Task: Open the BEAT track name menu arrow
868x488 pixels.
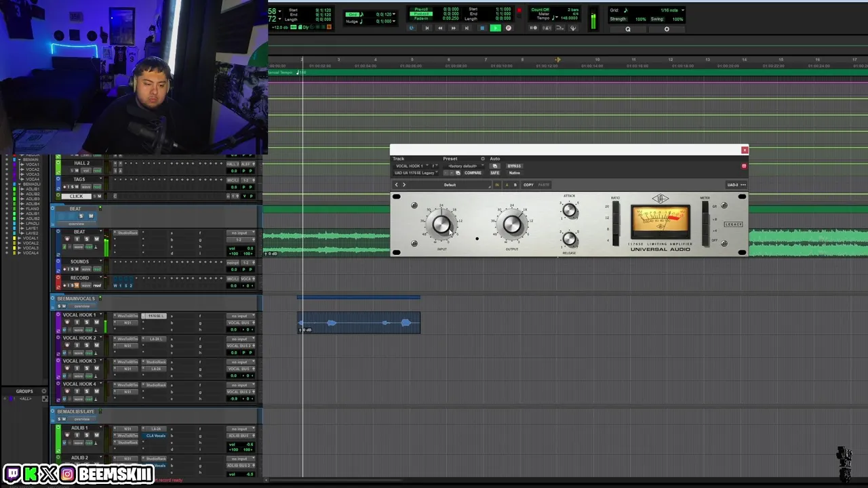Action: tap(101, 230)
